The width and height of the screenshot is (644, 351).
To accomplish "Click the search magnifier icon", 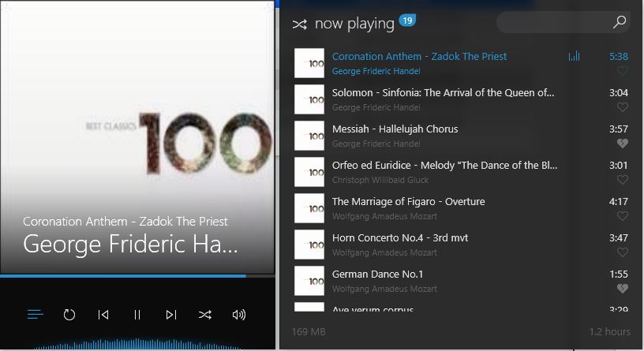I will click(x=620, y=22).
